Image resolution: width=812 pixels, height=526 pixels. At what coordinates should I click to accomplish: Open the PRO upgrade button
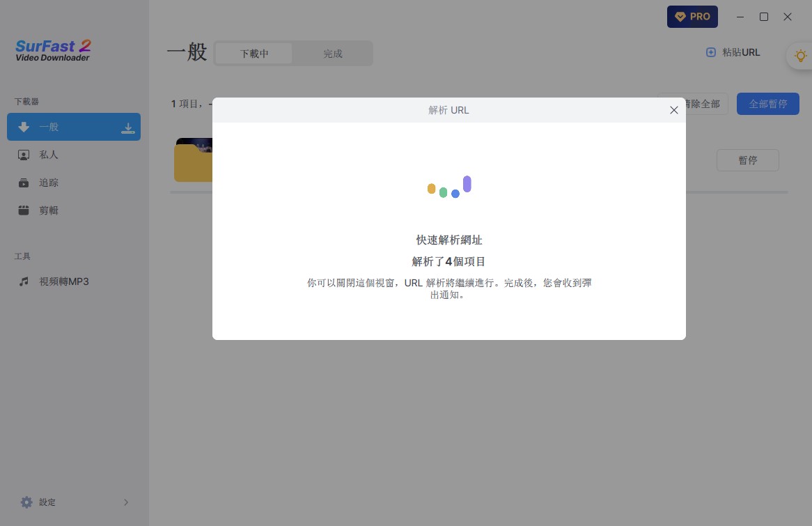692,17
